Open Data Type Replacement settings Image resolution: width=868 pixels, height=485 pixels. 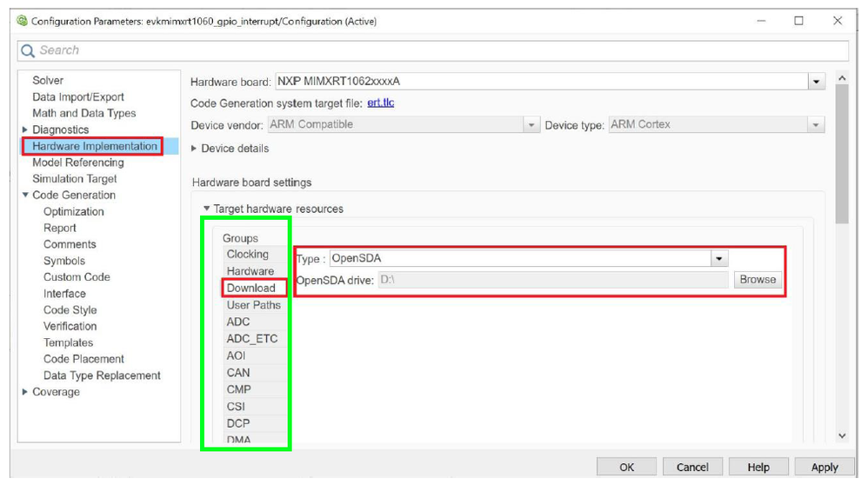102,375
